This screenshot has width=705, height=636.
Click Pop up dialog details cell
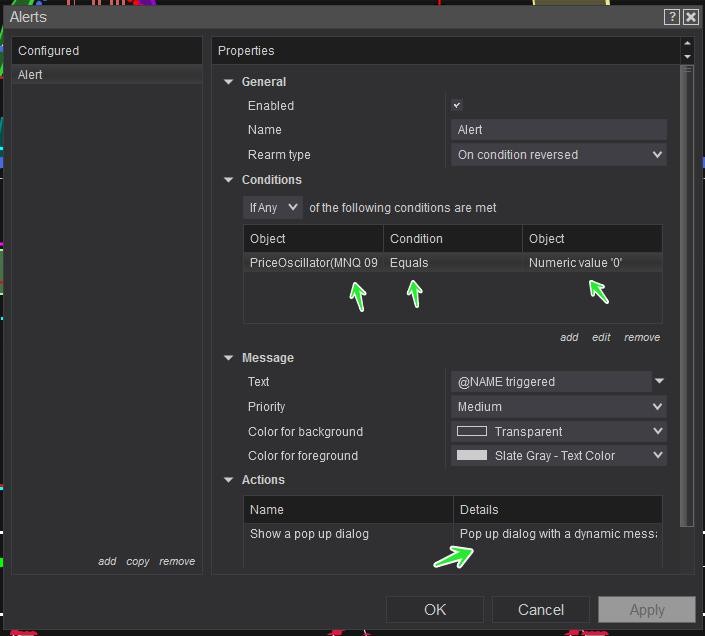click(558, 534)
